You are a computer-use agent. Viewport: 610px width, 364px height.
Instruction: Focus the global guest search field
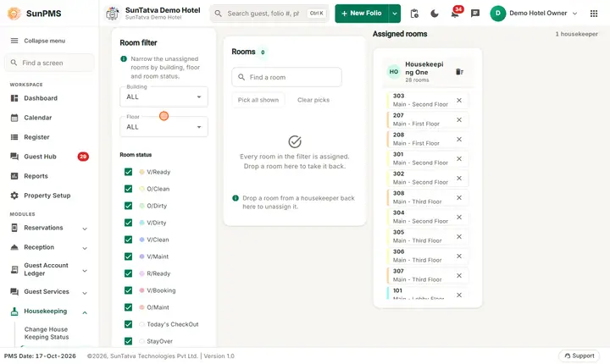pos(269,14)
